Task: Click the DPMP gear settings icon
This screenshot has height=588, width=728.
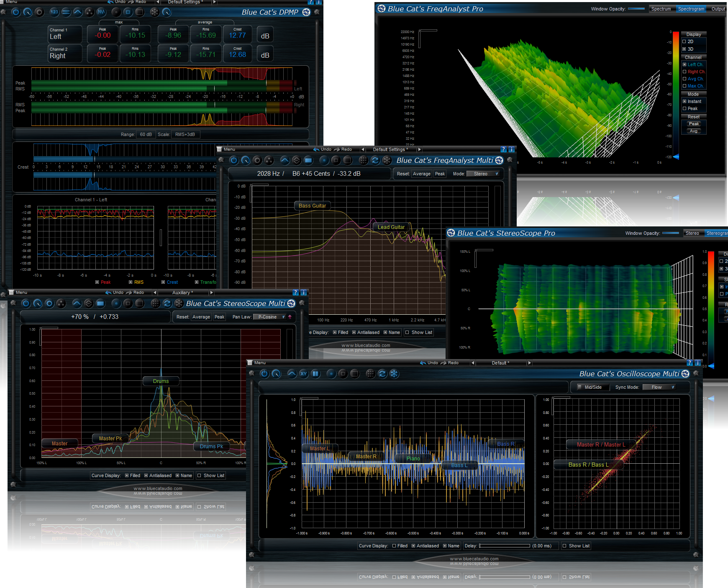Action: 39,12
